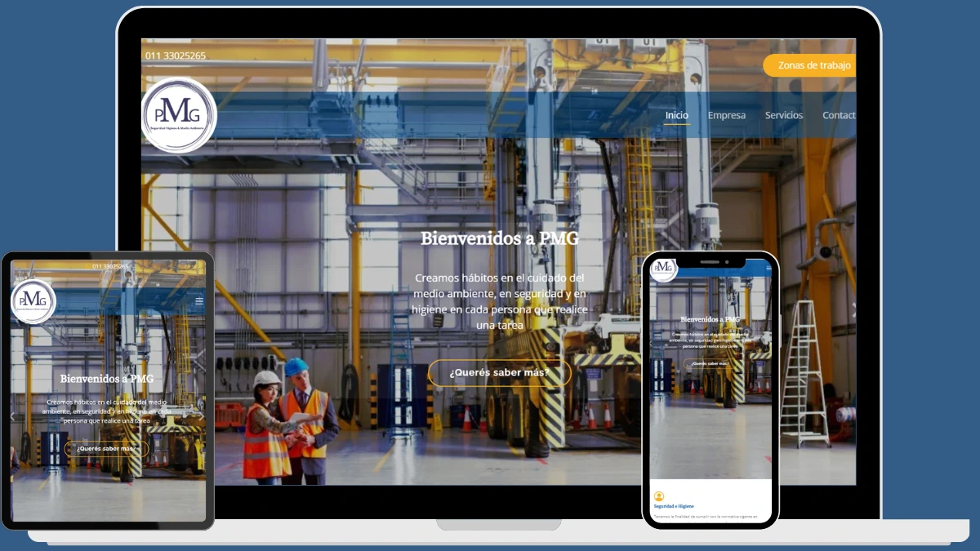Click "¿Querés saber más?" on the desktop view
The height and width of the screenshot is (551, 980).
tap(499, 372)
